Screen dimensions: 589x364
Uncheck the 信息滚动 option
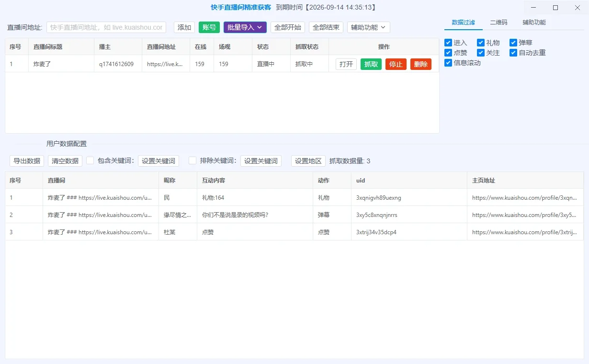(448, 63)
